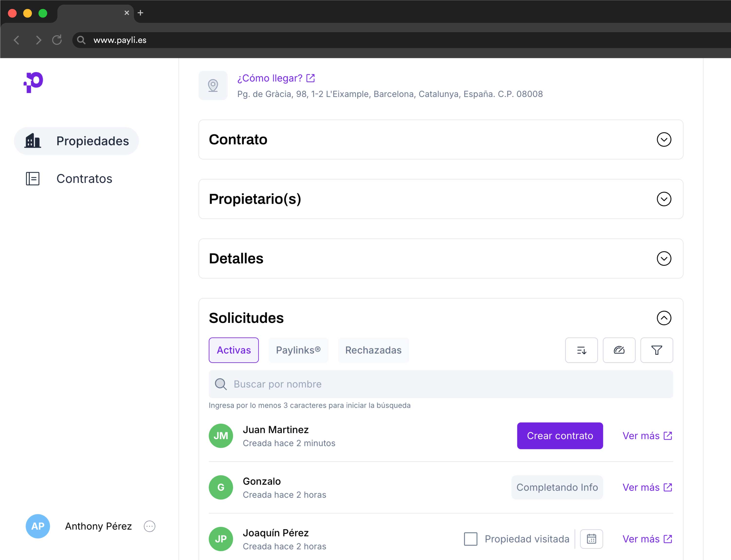Image resolution: width=731 pixels, height=560 pixels.
Task: Click the location pin icon
Action: 213,85
